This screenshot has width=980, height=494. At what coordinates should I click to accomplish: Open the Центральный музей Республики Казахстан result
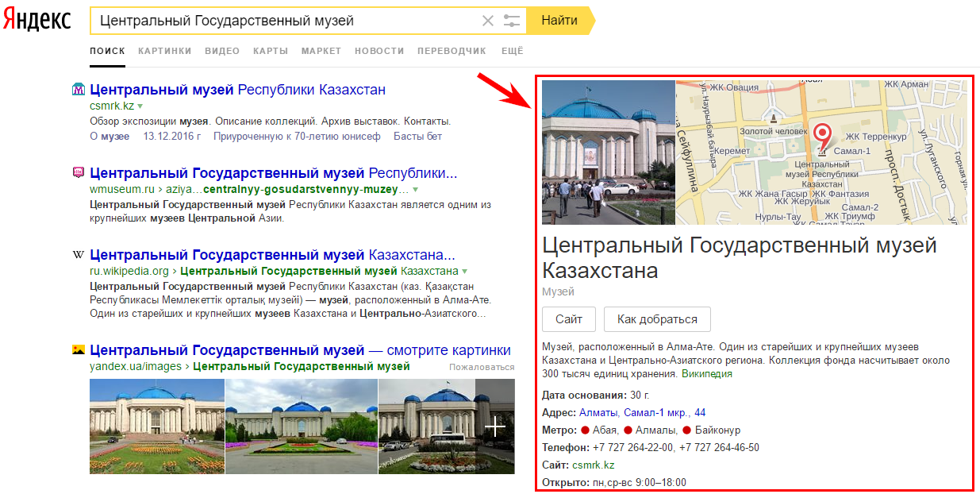[238, 90]
